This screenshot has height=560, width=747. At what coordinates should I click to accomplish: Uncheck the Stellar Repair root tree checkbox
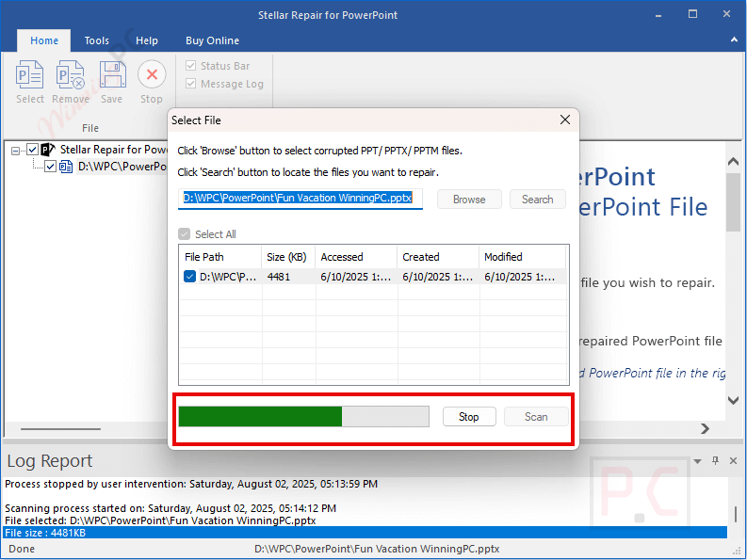32,150
